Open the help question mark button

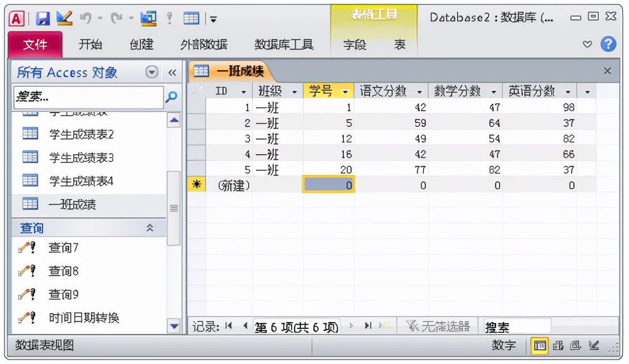pyautogui.click(x=608, y=44)
